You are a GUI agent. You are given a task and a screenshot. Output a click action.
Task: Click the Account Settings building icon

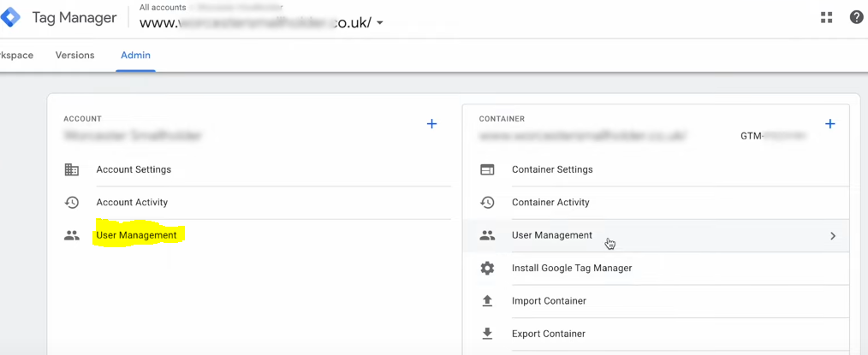[71, 169]
